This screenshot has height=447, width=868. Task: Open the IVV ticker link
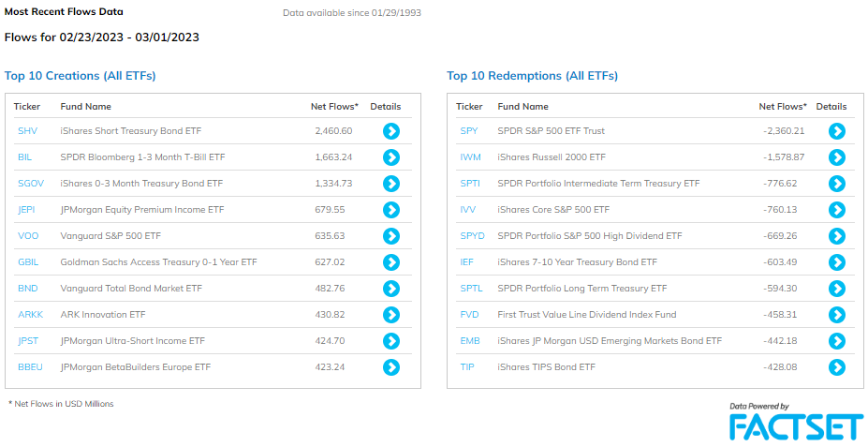coord(468,210)
